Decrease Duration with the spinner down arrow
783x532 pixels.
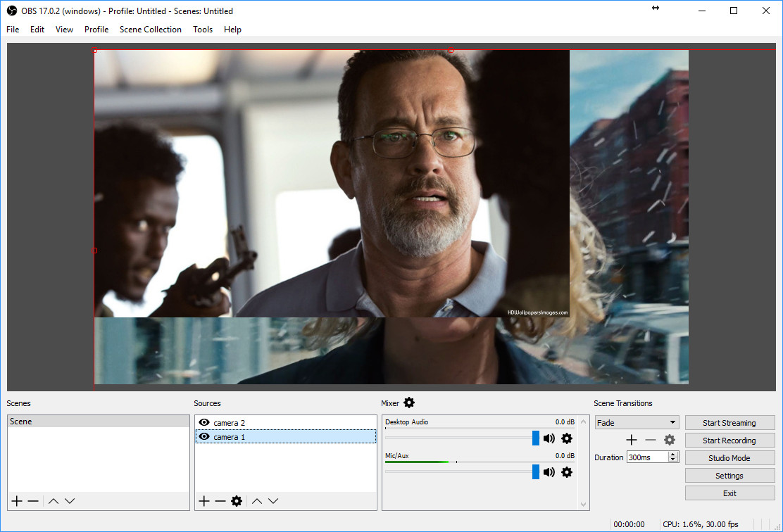[673, 460]
